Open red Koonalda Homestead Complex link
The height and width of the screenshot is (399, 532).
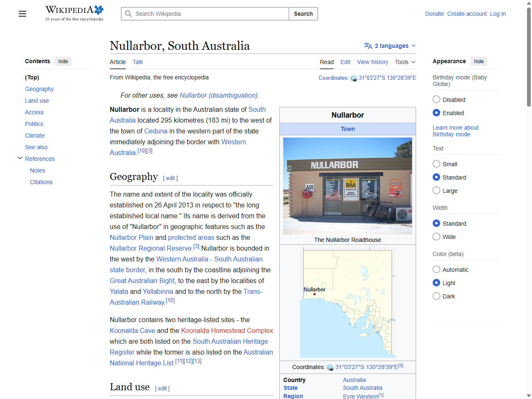coord(227,330)
